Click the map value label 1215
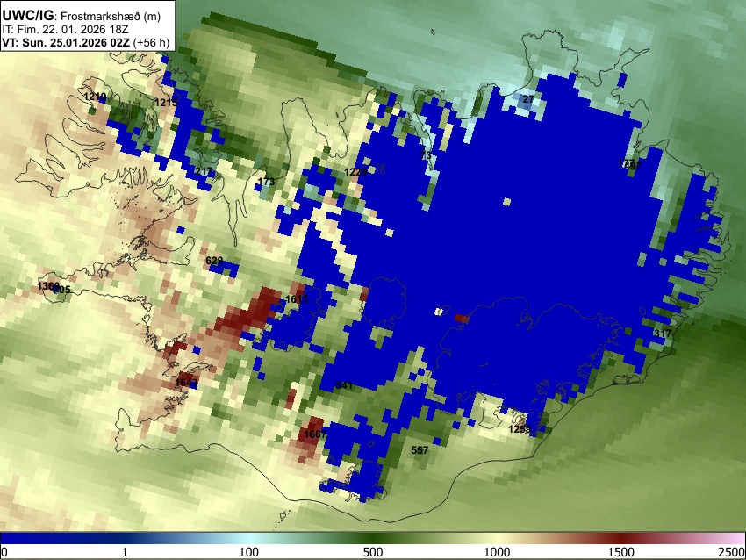This screenshot has height=560, width=746. [x=166, y=103]
